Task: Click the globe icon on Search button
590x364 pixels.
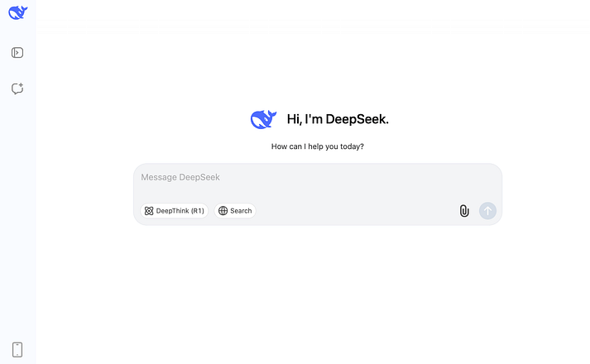Action: pyautogui.click(x=223, y=211)
